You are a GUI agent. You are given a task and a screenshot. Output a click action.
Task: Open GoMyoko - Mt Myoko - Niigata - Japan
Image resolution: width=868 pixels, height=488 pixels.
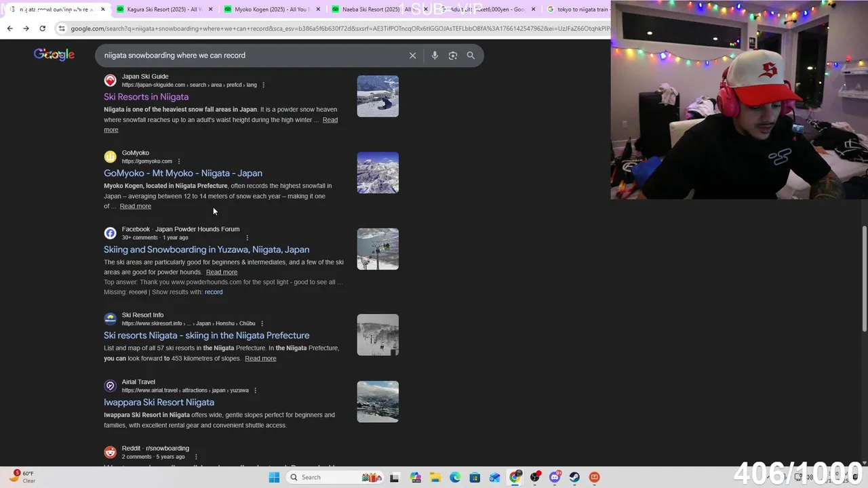coord(183,174)
